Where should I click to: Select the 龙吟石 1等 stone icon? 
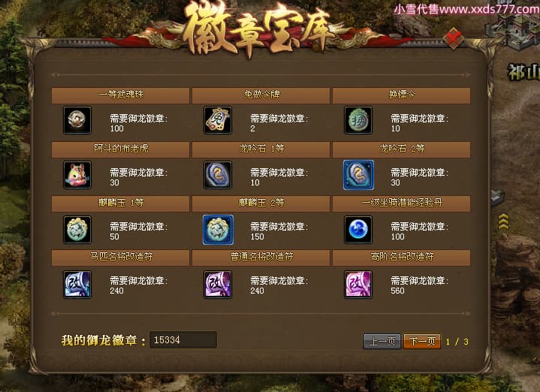click(x=218, y=175)
